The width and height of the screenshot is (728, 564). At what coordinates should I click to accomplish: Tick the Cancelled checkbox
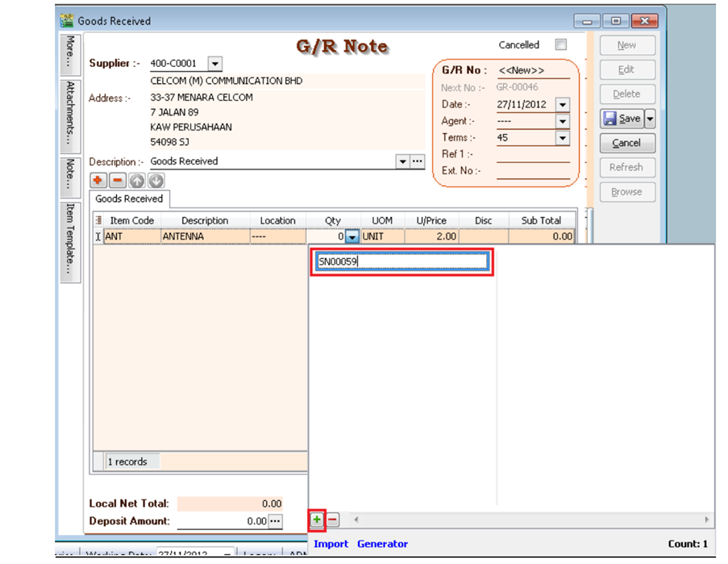pos(561,45)
